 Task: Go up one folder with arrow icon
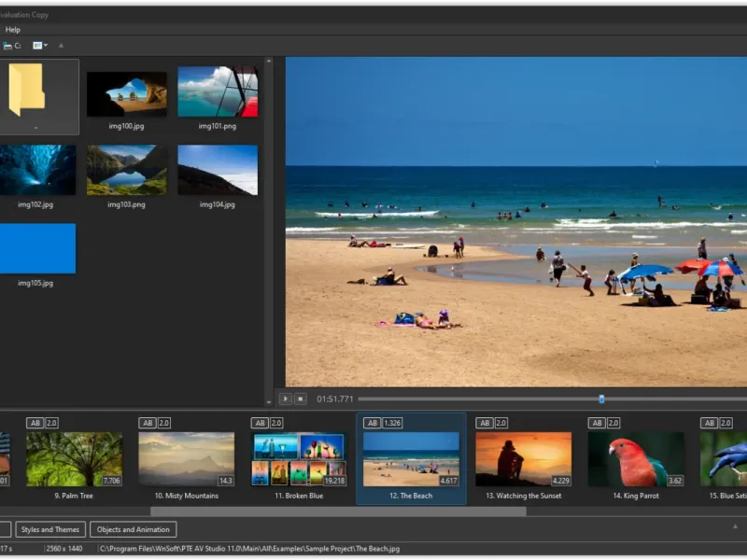click(61, 46)
